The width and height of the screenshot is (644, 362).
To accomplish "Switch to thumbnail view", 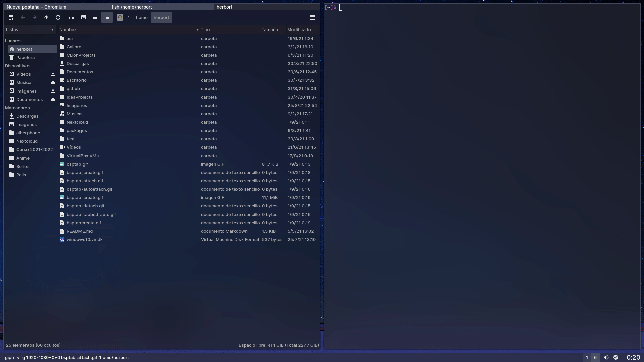I will point(84,17).
